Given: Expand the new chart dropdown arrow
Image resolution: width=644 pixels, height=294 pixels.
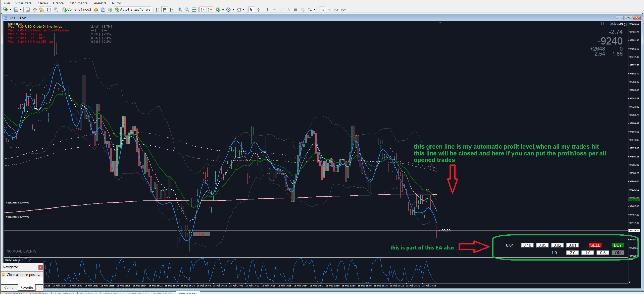Looking at the screenshot, I should [10, 10].
